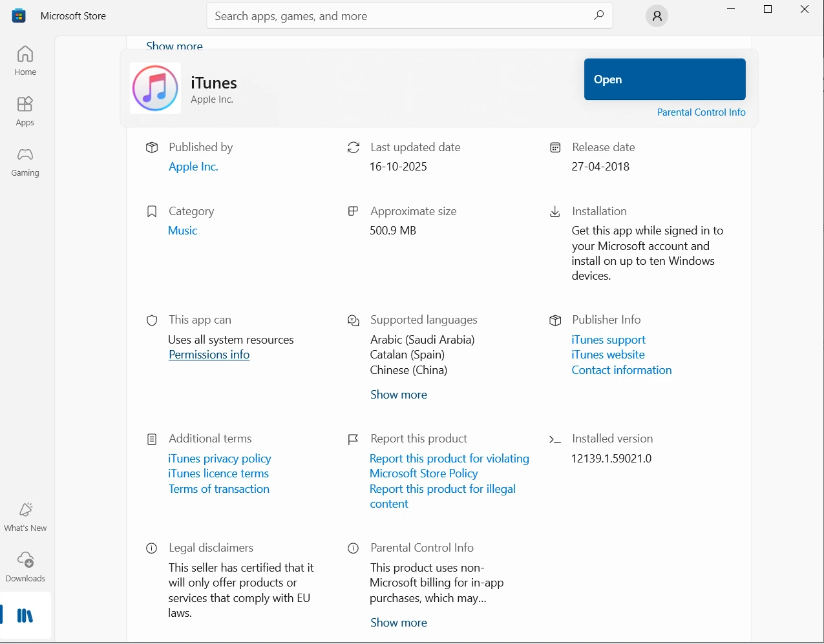
Task: Click the search magnifier icon
Action: tap(598, 16)
